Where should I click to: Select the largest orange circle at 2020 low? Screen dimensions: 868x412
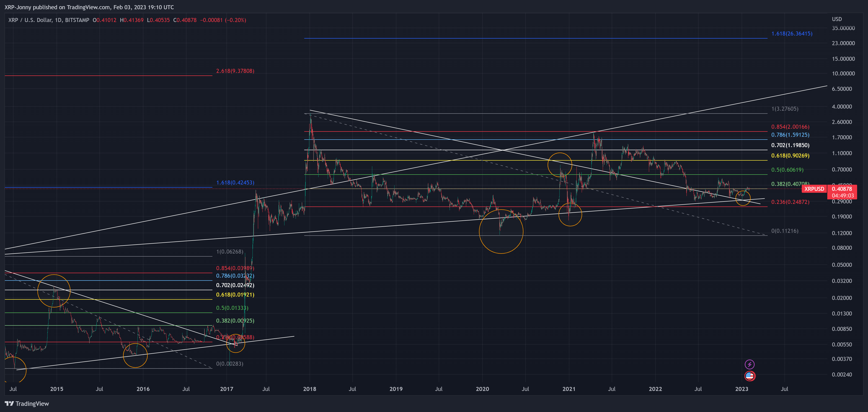coord(501,232)
